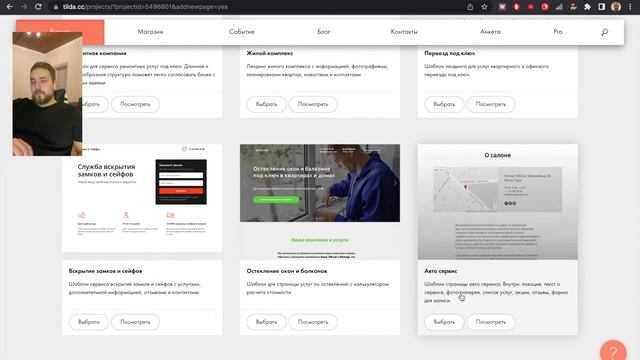Screen dimensions: 640x360
Task: Click Посмотреть under Остекление окон и балконов
Action: pos(313,322)
